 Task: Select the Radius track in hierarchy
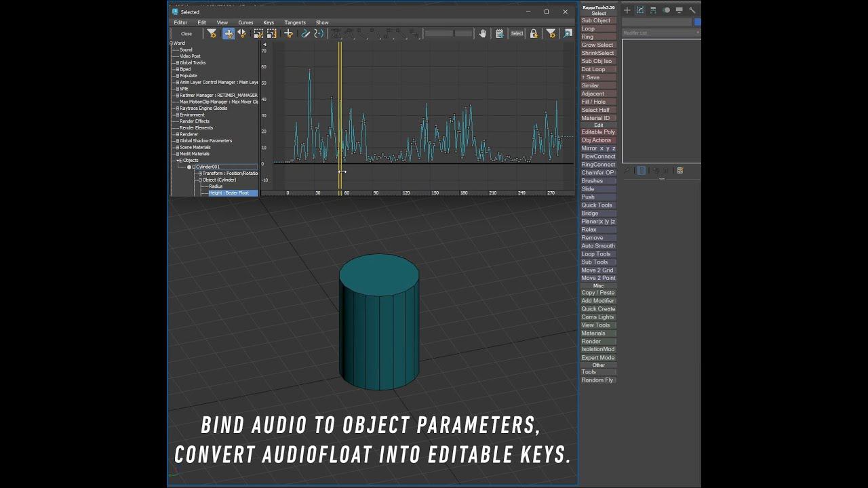[216, 186]
